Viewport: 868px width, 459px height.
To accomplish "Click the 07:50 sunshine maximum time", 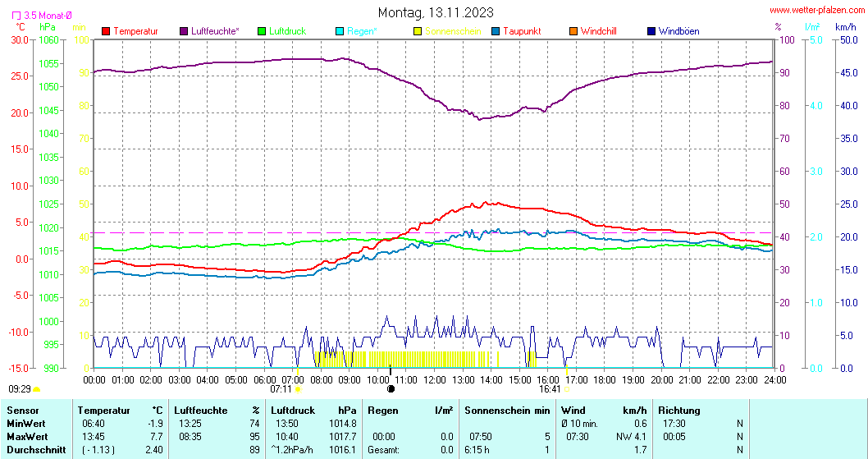I will tap(481, 437).
